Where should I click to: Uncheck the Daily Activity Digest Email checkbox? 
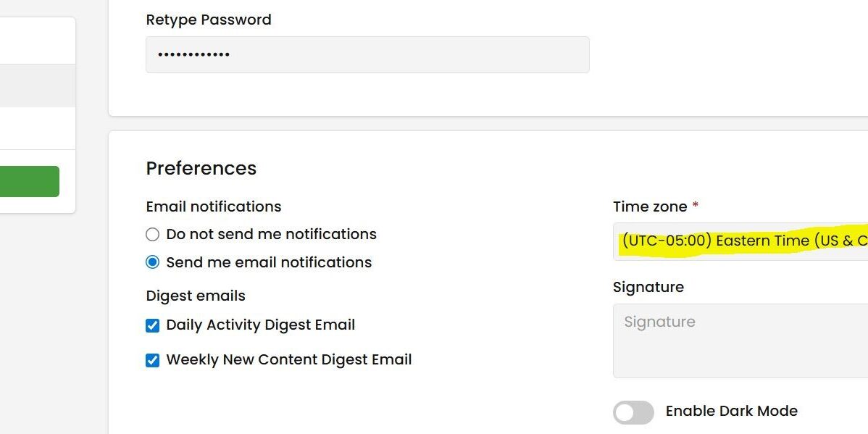point(152,325)
